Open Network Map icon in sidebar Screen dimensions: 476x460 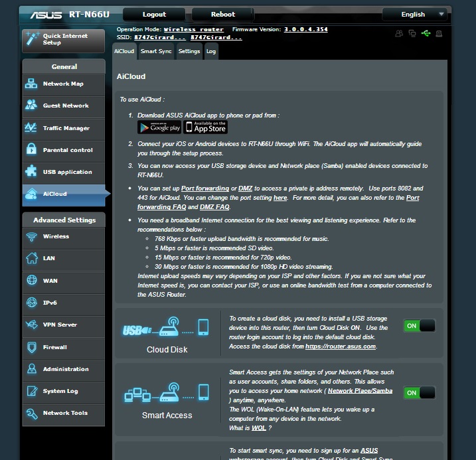click(x=31, y=84)
